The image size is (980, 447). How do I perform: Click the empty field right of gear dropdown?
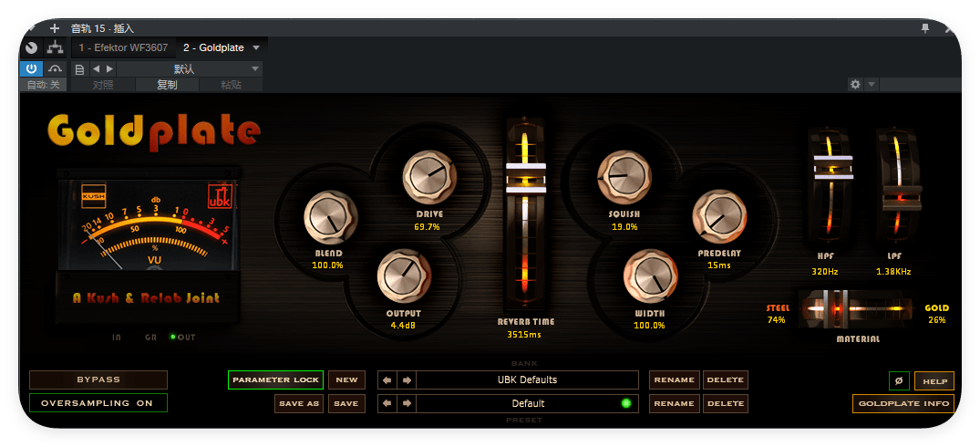click(x=920, y=85)
